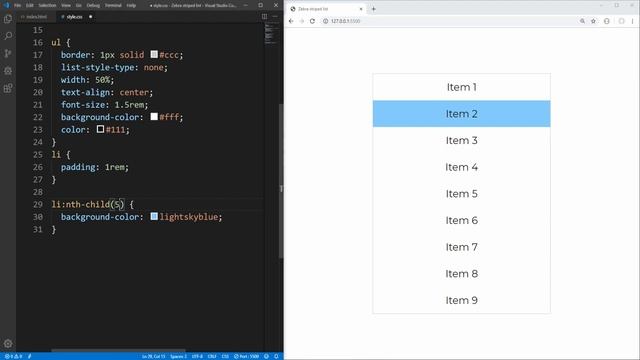Click the split editor icon
The width and height of the screenshot is (640, 360).
pyautogui.click(x=264, y=17)
